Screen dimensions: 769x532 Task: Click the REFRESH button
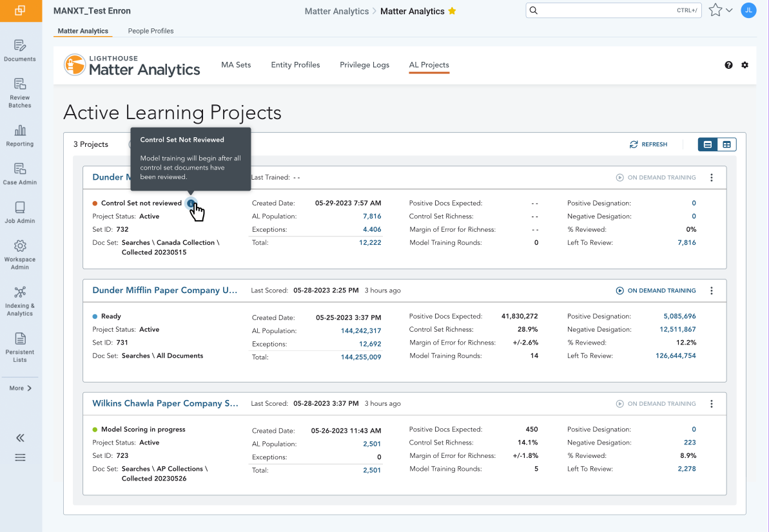pos(648,144)
